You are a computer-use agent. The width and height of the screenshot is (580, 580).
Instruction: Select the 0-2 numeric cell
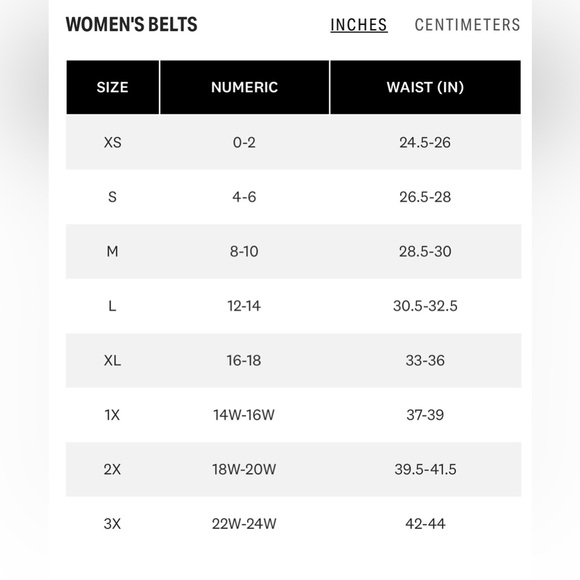point(244,142)
